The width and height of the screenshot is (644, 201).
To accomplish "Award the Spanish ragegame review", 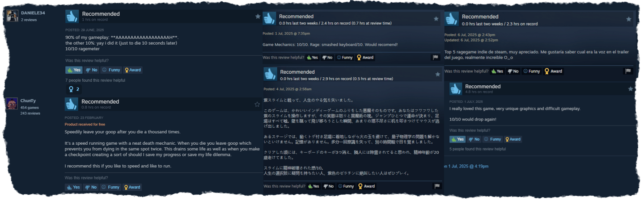I will 553,71.
